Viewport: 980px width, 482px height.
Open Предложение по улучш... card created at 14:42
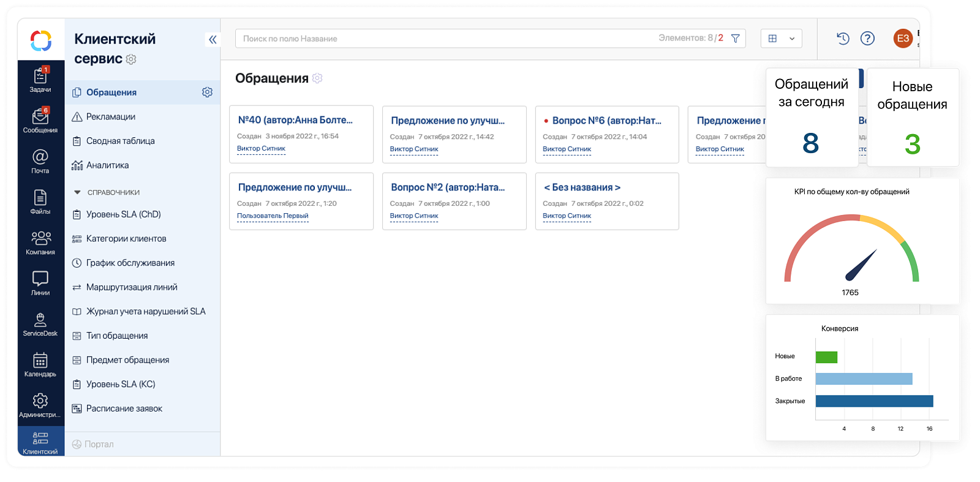454,135
